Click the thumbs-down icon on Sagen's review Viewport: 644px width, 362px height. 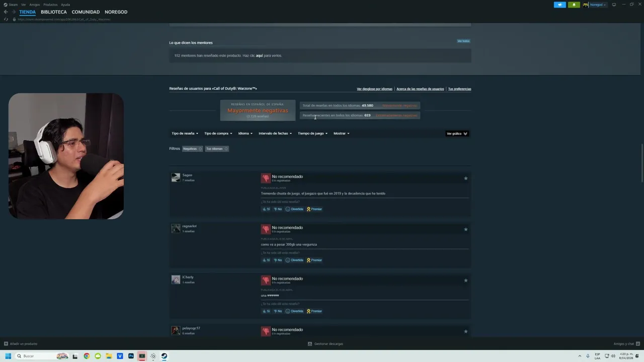pos(266,178)
